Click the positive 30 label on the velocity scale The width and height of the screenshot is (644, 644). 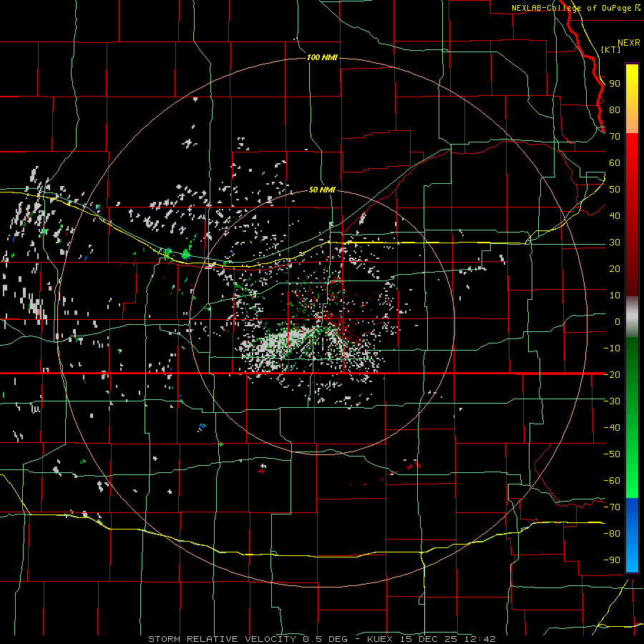(x=615, y=243)
